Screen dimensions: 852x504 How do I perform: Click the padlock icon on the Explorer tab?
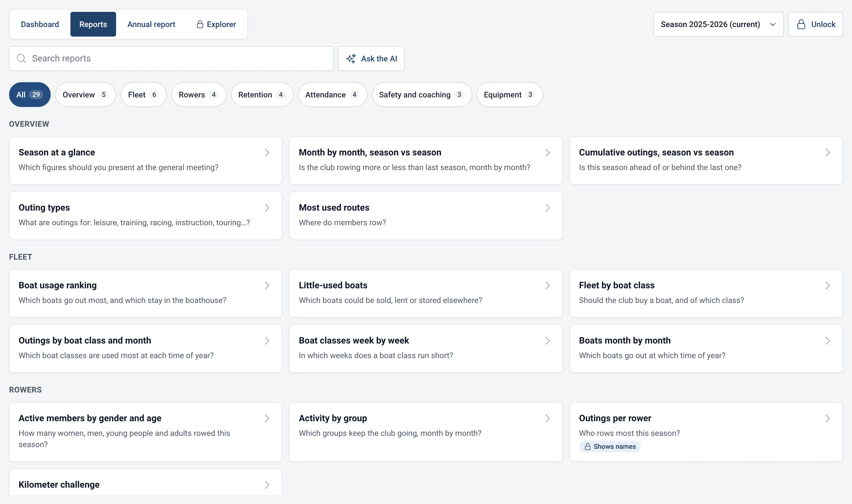tap(200, 24)
